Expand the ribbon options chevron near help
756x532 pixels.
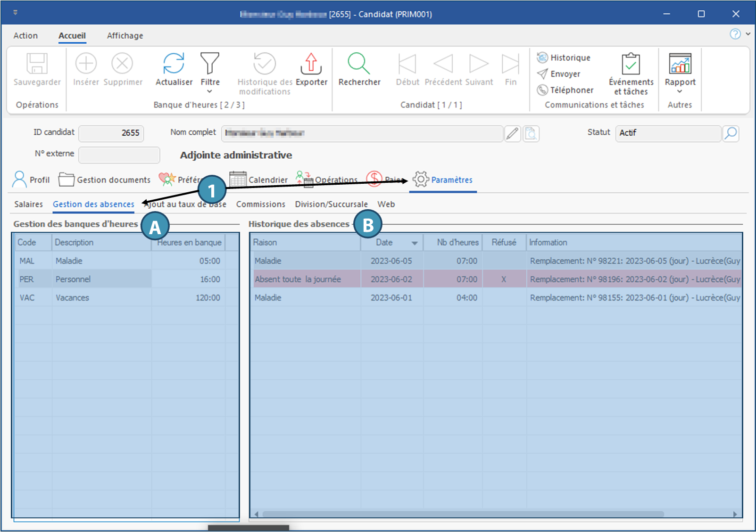748,34
